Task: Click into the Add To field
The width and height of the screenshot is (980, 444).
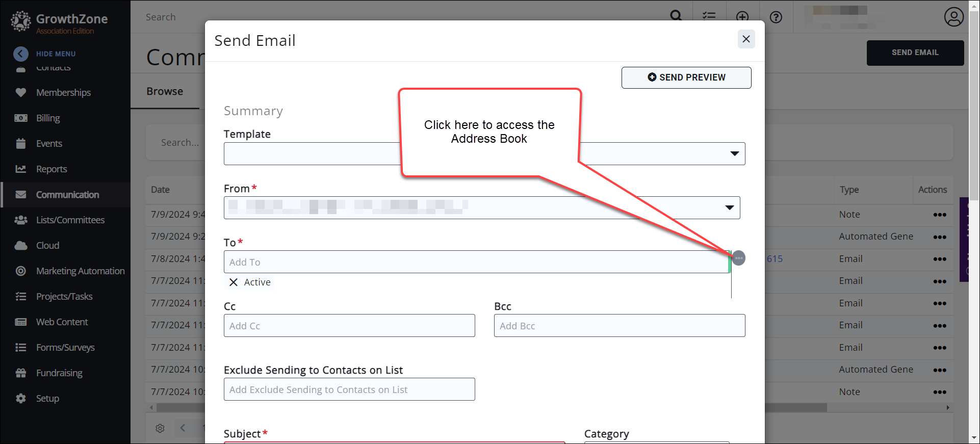Action: click(x=474, y=262)
